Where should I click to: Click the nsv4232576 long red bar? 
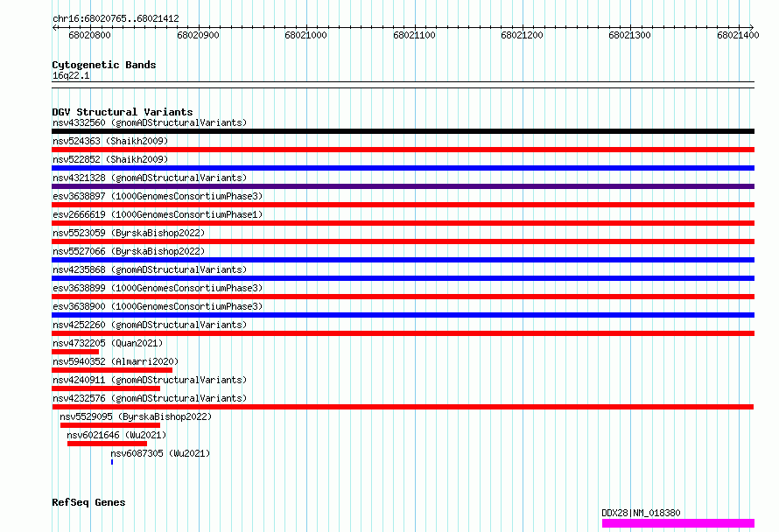(x=403, y=407)
